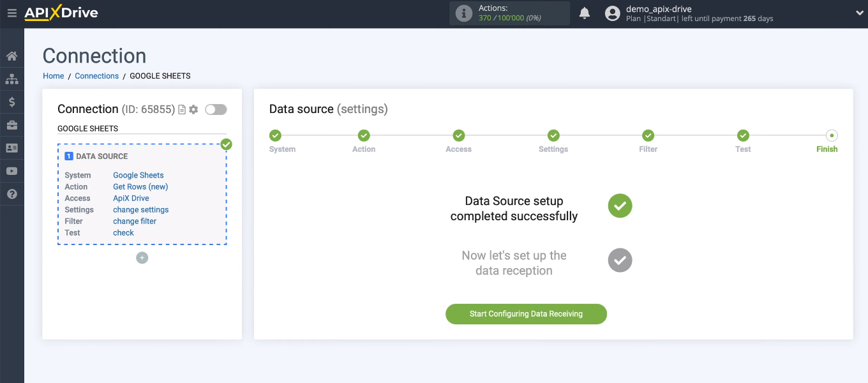Open the sidebar hamburger menu
Image resolution: width=868 pixels, height=383 pixels.
[11, 12]
